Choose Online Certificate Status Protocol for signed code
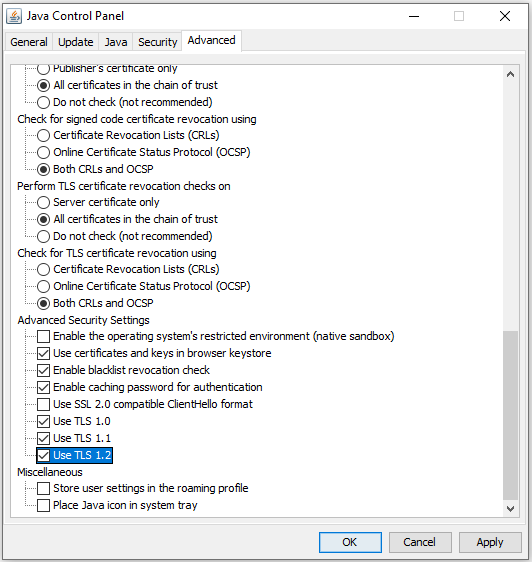 pyautogui.click(x=43, y=152)
